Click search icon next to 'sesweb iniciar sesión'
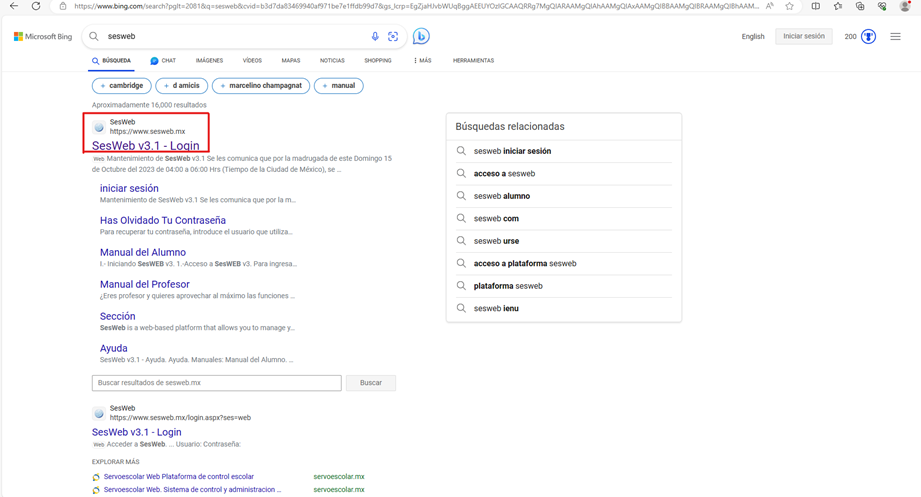Image resolution: width=921 pixels, height=497 pixels. (462, 151)
